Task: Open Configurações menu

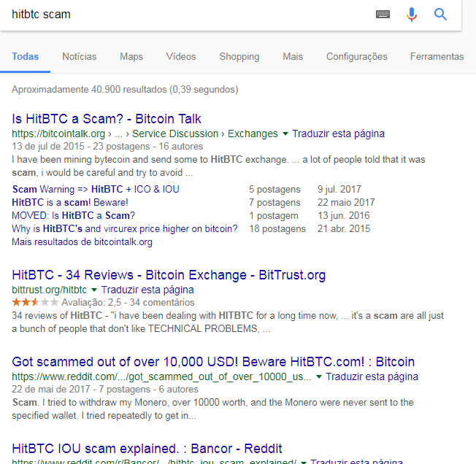Action: 357,57
